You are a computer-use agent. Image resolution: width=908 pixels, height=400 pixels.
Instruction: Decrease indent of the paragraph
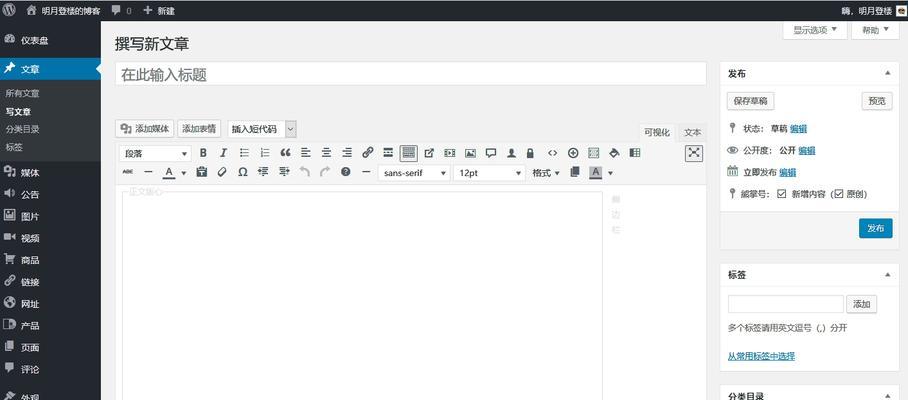coord(263,172)
